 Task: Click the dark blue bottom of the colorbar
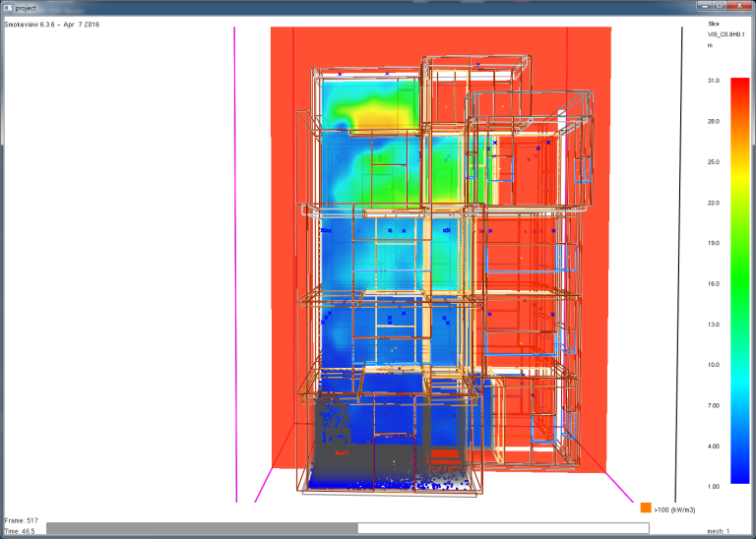tap(740, 469)
